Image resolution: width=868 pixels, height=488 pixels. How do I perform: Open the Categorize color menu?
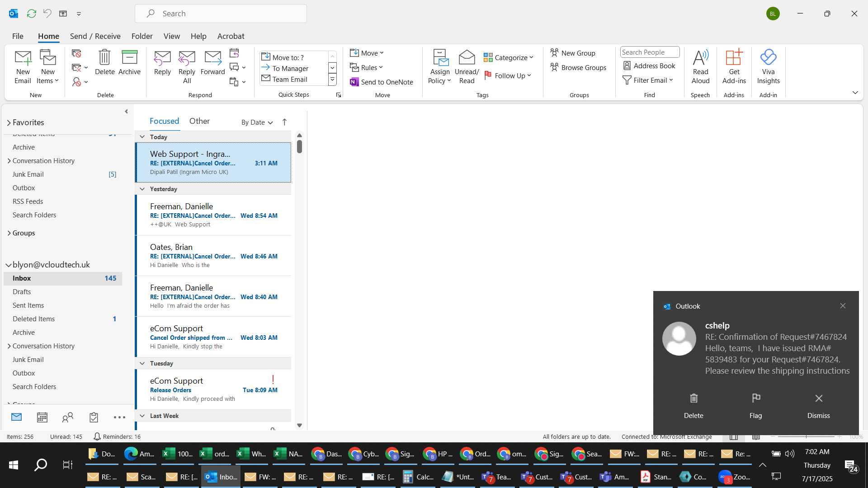point(509,57)
